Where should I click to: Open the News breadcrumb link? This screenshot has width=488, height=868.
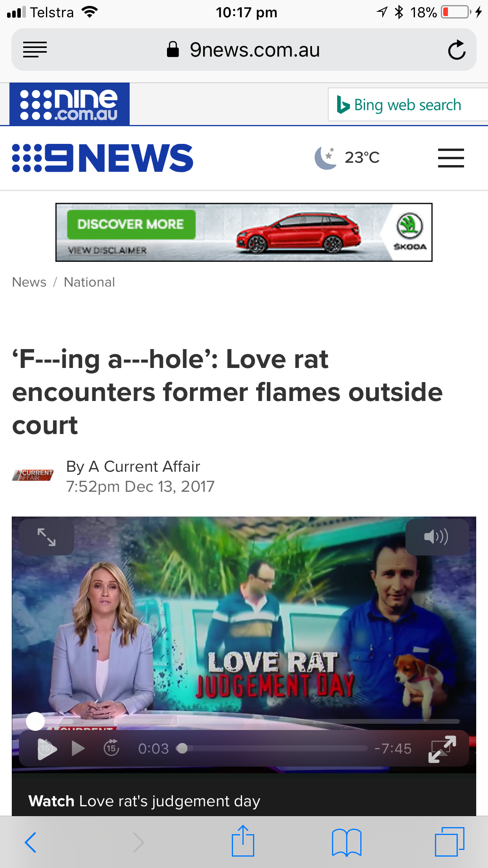point(29,282)
